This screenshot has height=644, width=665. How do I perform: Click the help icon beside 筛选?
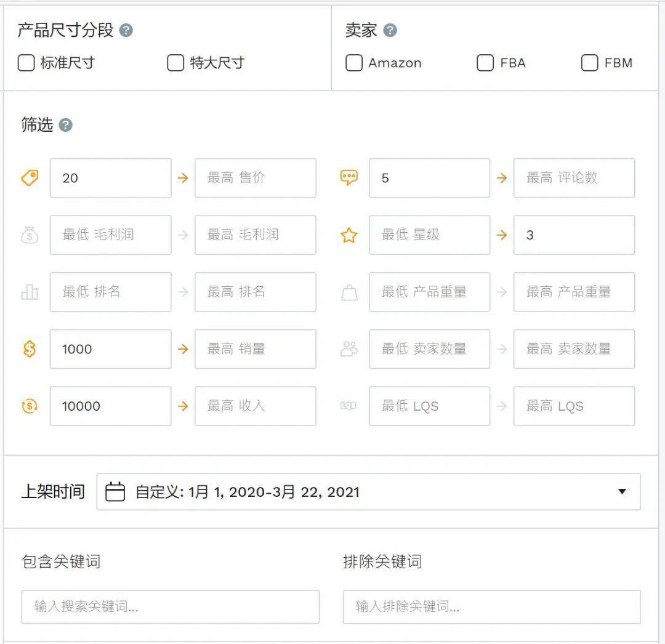pos(65,126)
